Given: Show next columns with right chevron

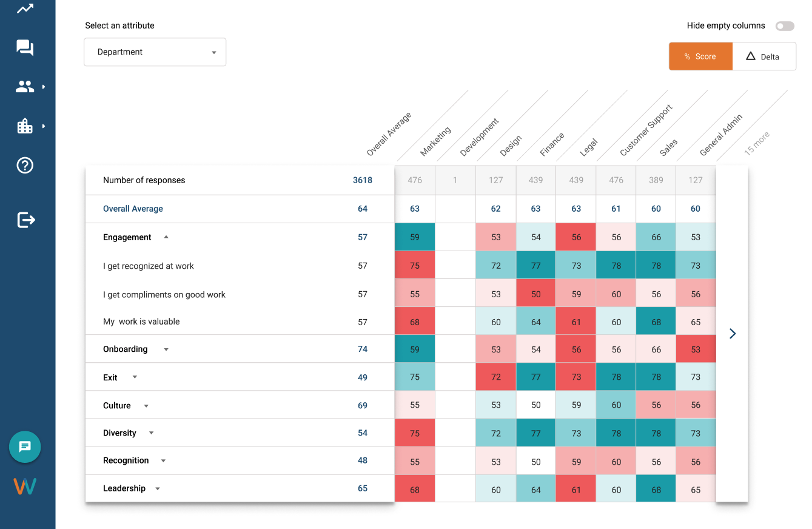Looking at the screenshot, I should 733,334.
